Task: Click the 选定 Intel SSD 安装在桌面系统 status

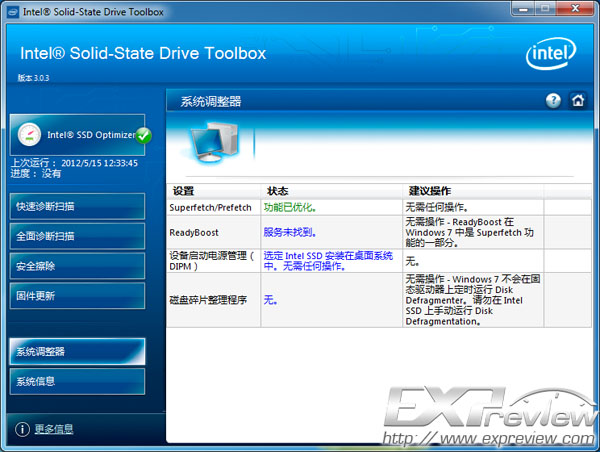Action: coord(328,261)
